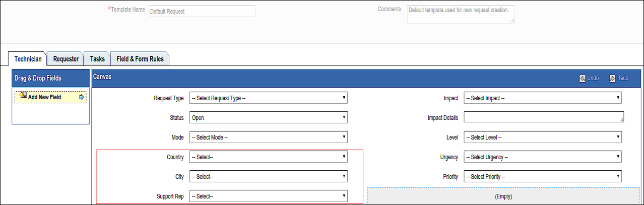Click the Template Name input field

tap(202, 11)
